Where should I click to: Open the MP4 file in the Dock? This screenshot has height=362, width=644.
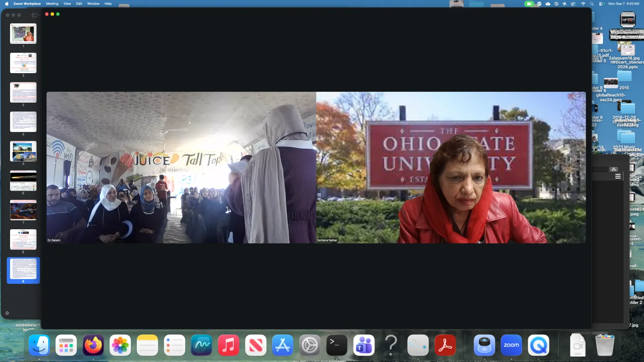(578, 345)
